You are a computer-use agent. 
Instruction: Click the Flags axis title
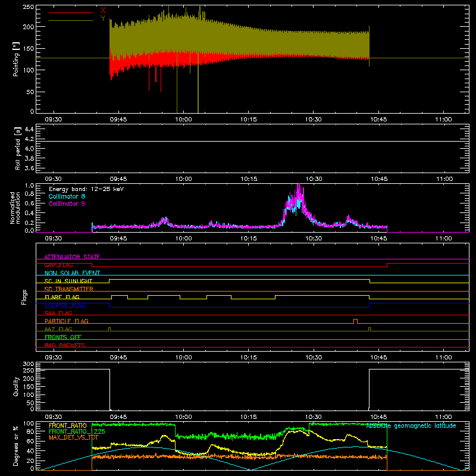coord(24,297)
